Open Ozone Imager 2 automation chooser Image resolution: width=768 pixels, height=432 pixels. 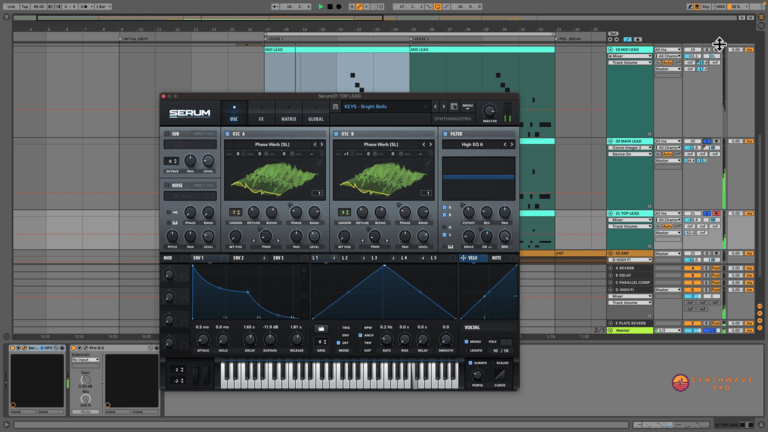pos(630,147)
